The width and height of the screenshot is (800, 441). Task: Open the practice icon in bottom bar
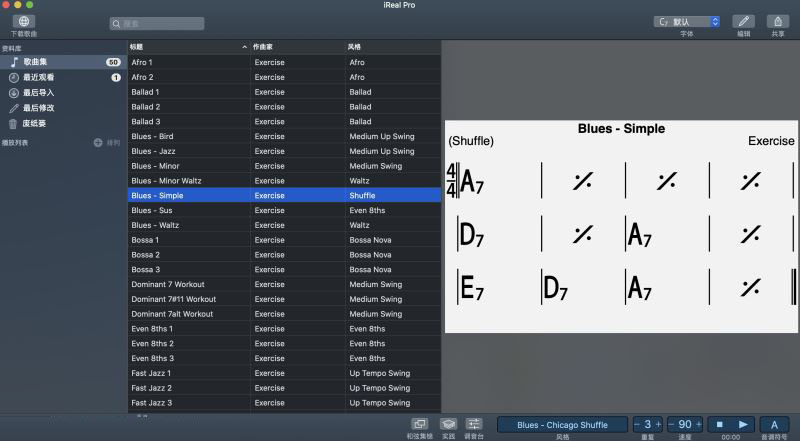[x=448, y=424]
